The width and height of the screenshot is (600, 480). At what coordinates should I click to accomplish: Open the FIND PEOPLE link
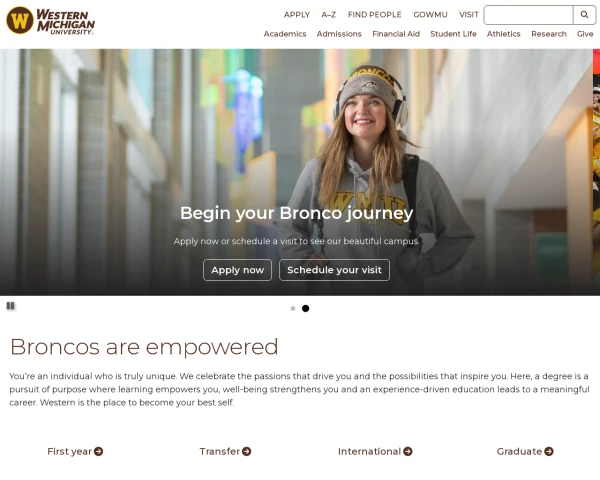[x=374, y=15]
